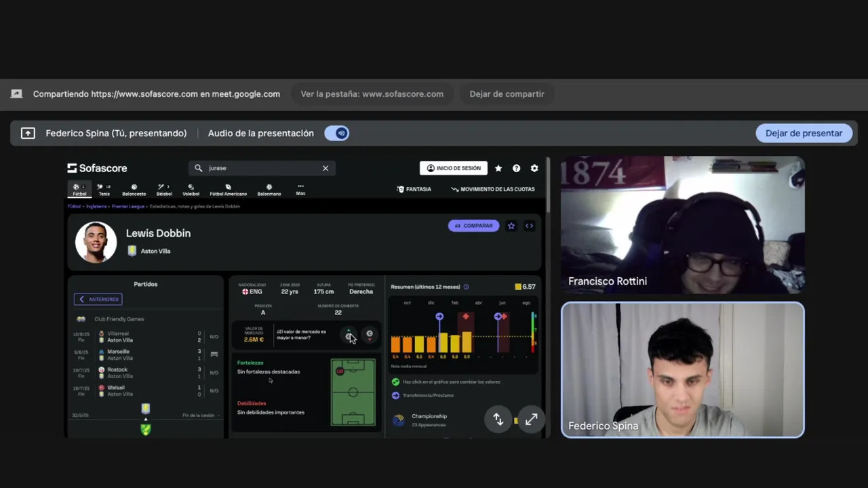
Task: Click the tab-sharing icon in the sharing bar
Action: (16, 94)
